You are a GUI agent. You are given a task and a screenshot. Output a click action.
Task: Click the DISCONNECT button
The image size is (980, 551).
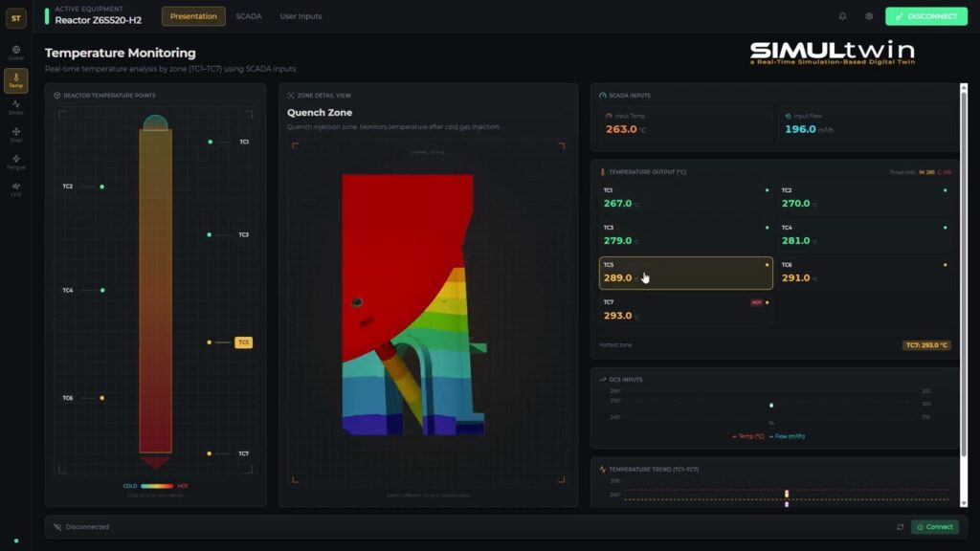[926, 16]
